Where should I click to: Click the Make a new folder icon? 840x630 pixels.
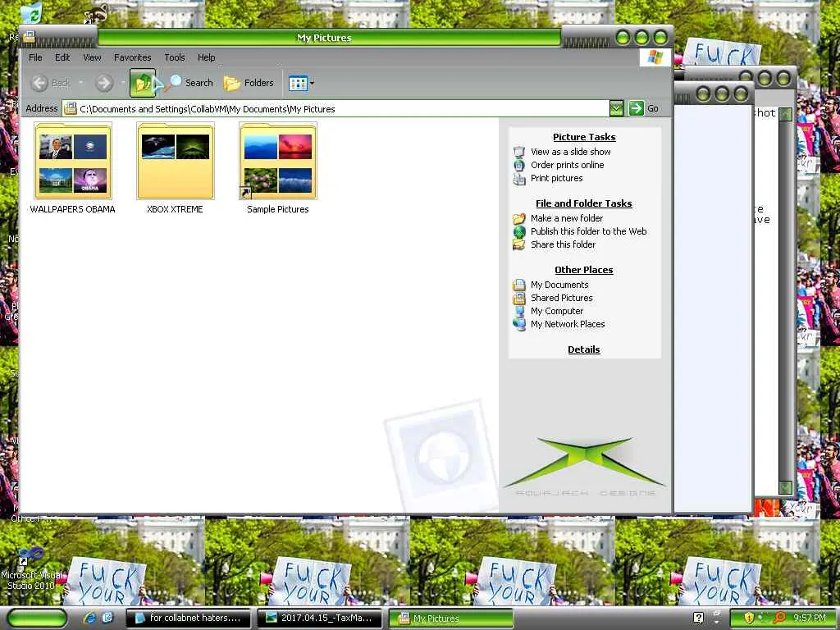[x=519, y=218]
